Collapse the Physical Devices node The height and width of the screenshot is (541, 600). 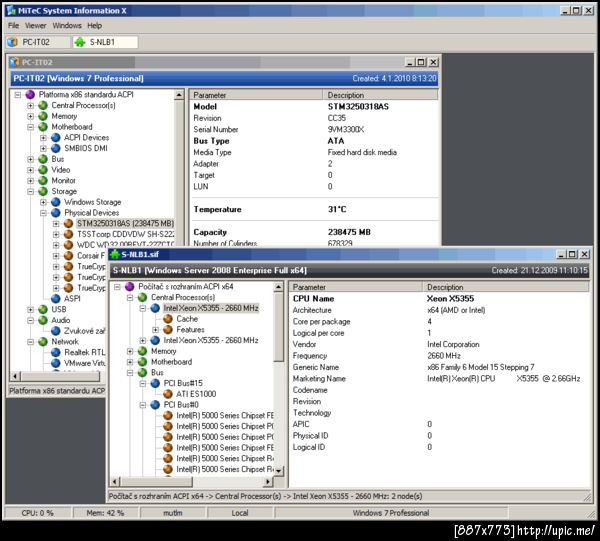pyautogui.click(x=43, y=213)
